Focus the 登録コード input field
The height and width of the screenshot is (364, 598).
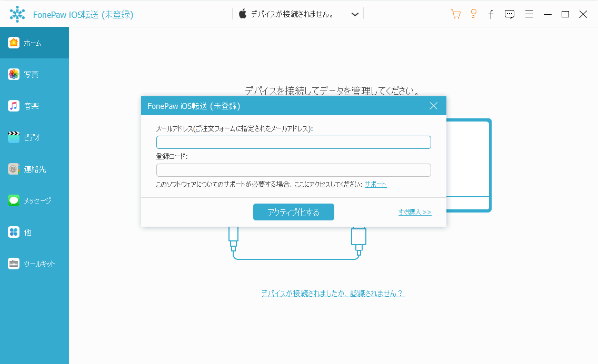(294, 170)
